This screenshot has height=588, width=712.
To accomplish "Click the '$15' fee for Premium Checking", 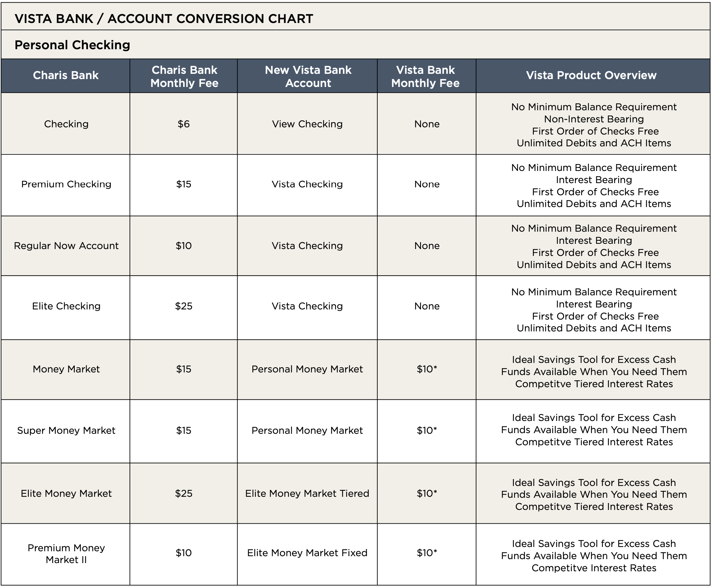I will pyautogui.click(x=184, y=184).
